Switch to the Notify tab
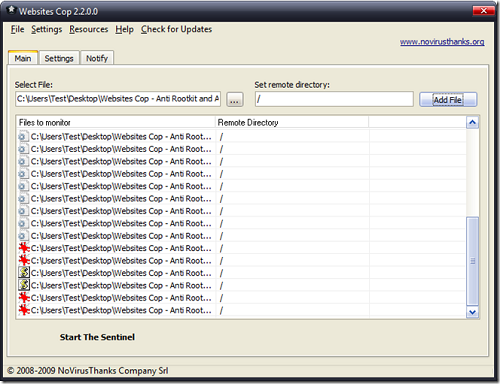 (97, 58)
